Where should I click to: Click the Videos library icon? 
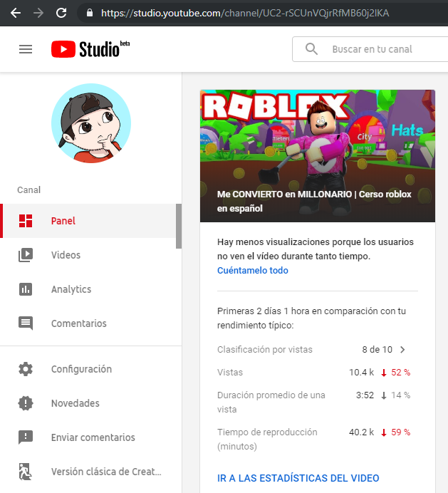[x=26, y=255]
